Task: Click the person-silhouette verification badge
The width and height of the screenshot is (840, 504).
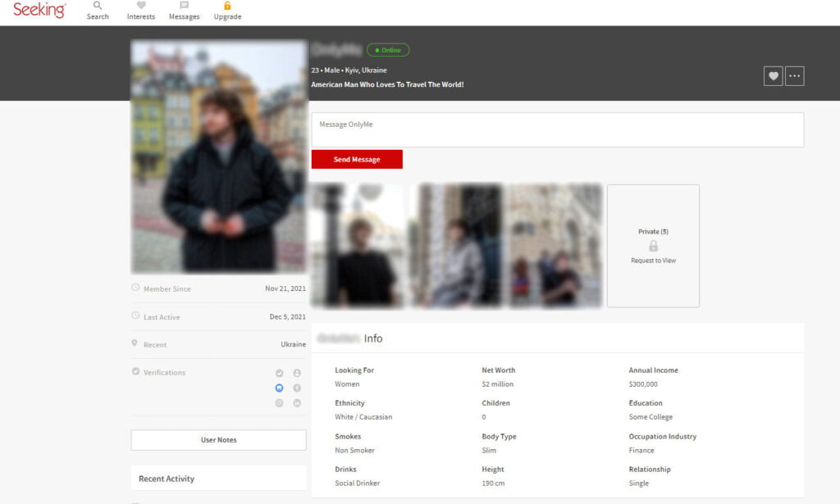Action: pyautogui.click(x=297, y=373)
